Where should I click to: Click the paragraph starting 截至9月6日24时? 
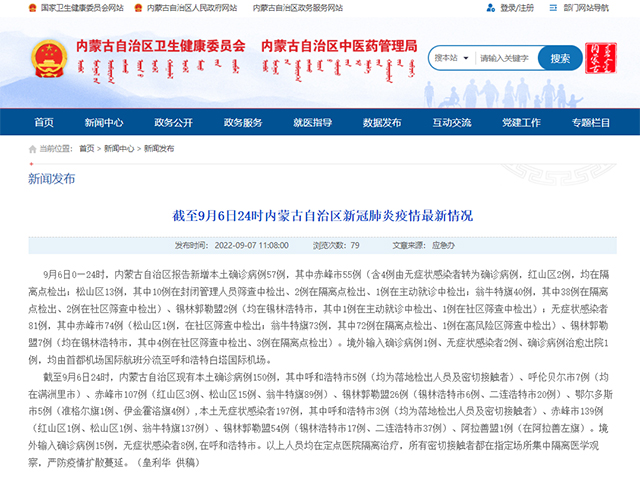(x=320, y=420)
